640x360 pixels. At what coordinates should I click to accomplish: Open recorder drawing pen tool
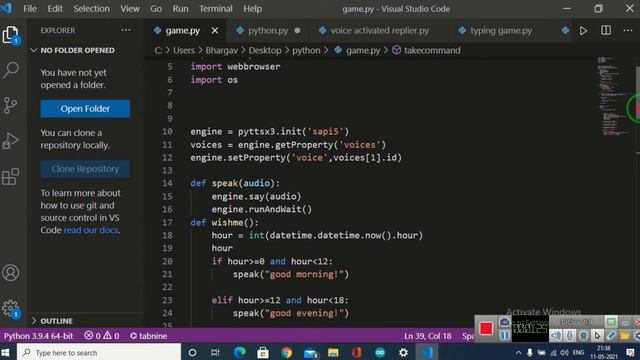click(x=611, y=336)
